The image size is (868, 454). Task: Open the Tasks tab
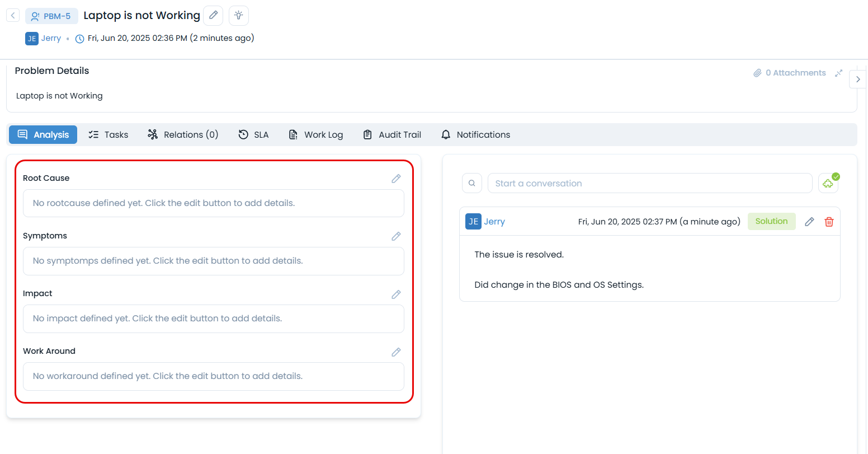(108, 135)
